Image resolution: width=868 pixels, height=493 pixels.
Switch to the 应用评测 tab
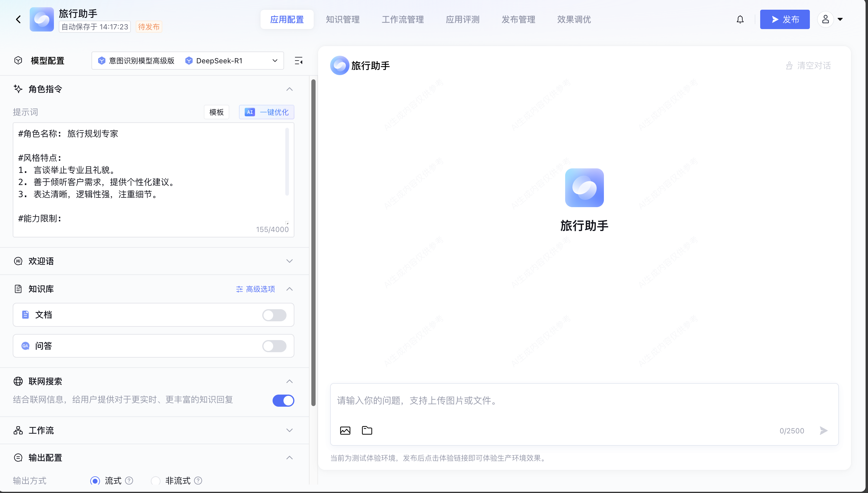(x=462, y=19)
